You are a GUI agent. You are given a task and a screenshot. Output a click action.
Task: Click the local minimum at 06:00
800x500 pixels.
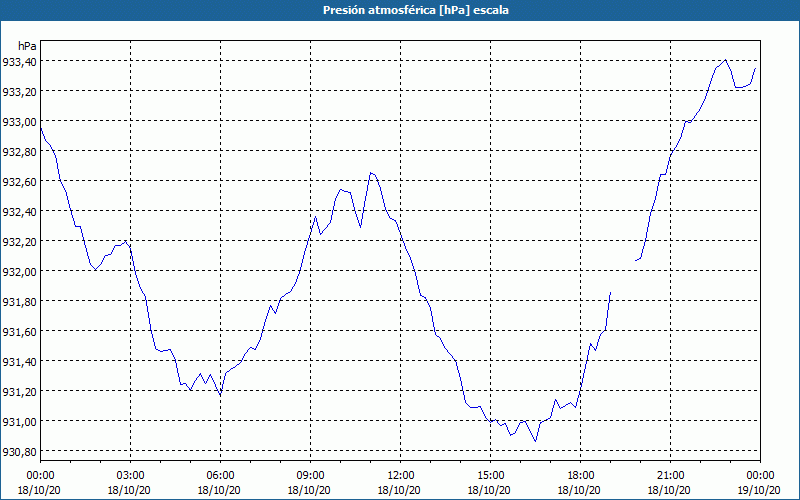click(220, 395)
